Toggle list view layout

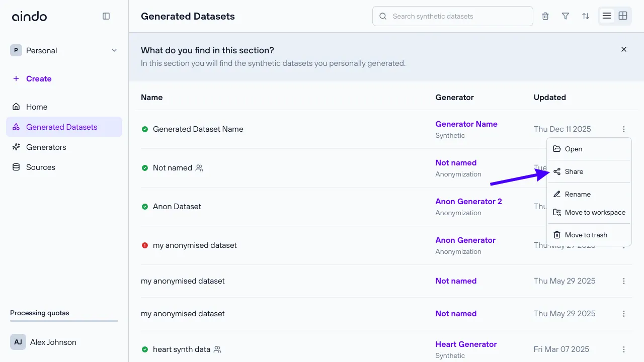(607, 16)
